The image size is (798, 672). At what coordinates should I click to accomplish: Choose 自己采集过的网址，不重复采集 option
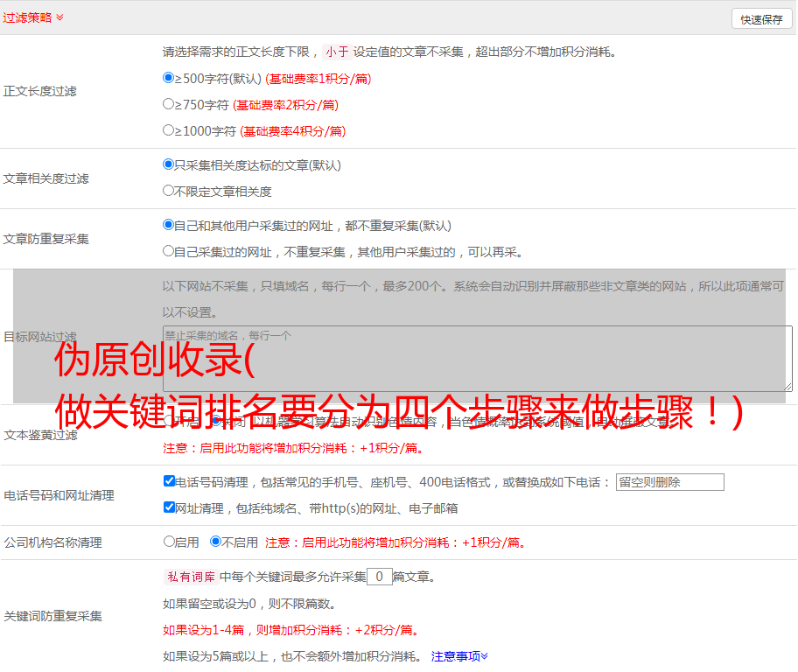click(169, 251)
